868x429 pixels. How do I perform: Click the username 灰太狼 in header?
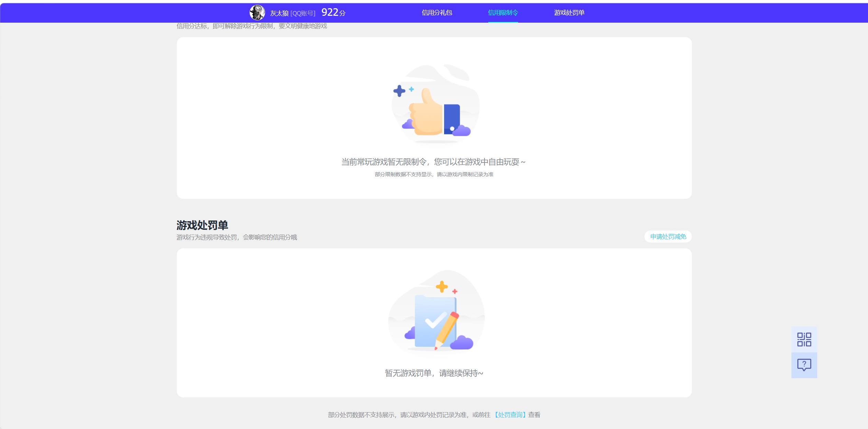pos(279,13)
